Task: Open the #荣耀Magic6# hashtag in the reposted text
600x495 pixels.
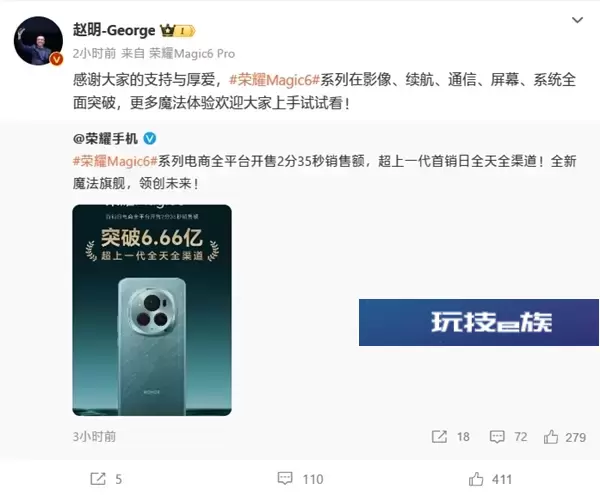Action: 115,161
